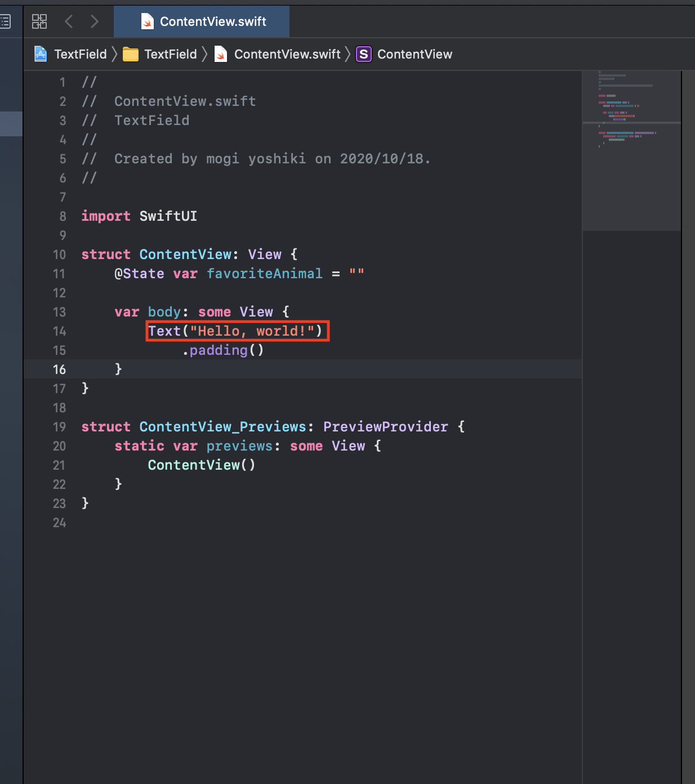Go back with the left chevron

point(69,21)
